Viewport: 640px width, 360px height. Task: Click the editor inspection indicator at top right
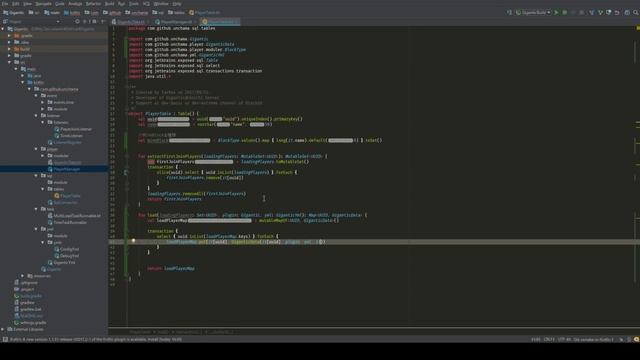click(x=638, y=28)
